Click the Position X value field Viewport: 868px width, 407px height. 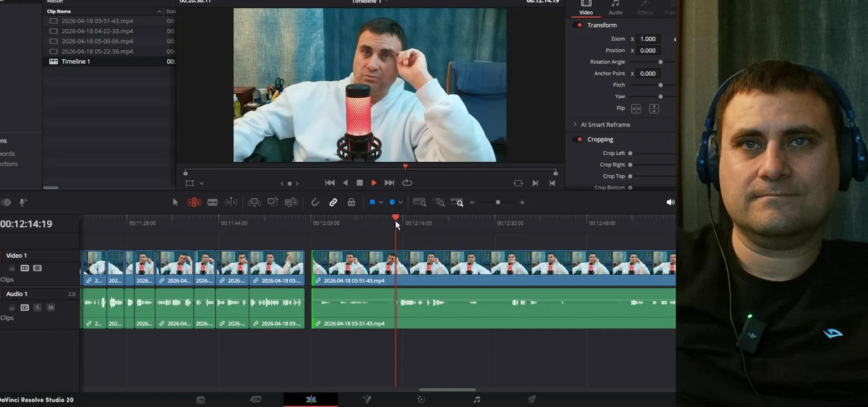[x=648, y=50]
